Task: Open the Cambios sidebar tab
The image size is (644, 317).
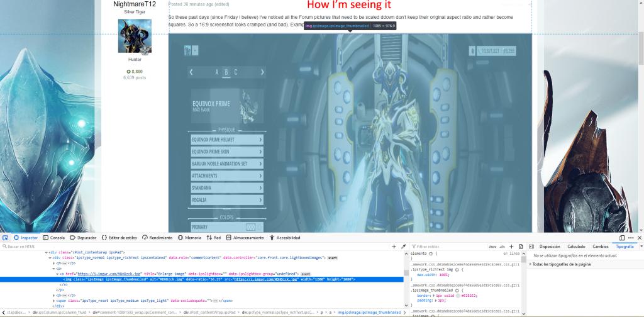Action: click(601, 247)
